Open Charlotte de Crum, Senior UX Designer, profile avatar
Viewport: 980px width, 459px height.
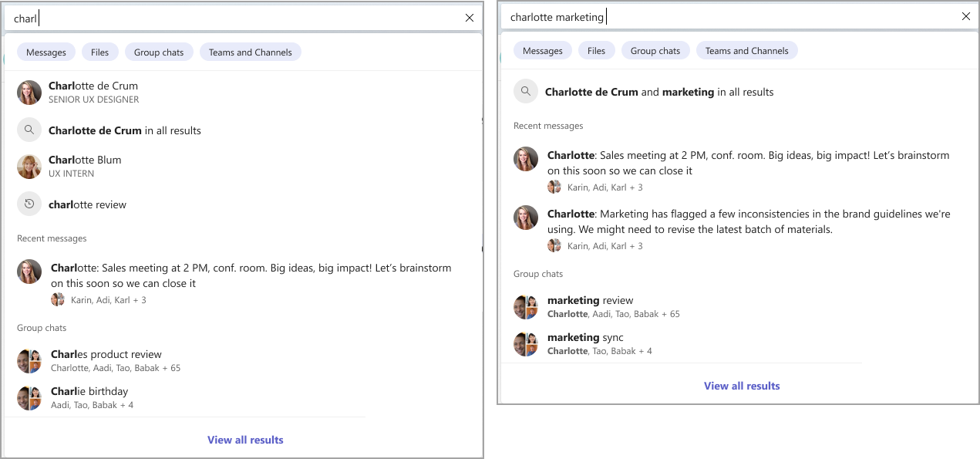(29, 93)
